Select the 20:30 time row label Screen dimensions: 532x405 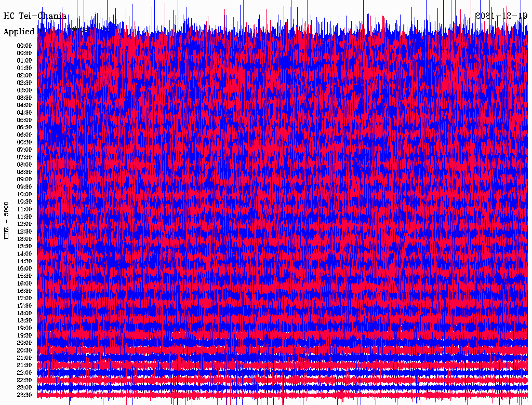tap(24, 350)
